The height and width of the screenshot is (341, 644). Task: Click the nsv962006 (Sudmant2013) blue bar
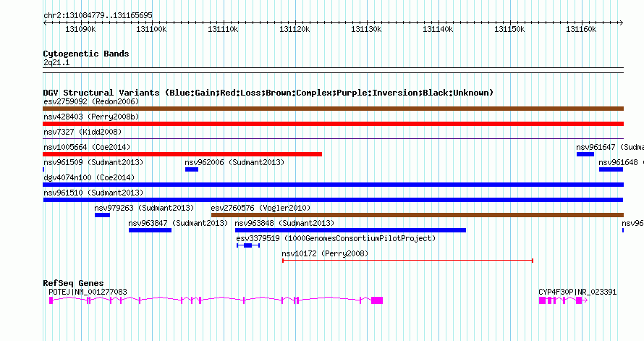point(192,169)
